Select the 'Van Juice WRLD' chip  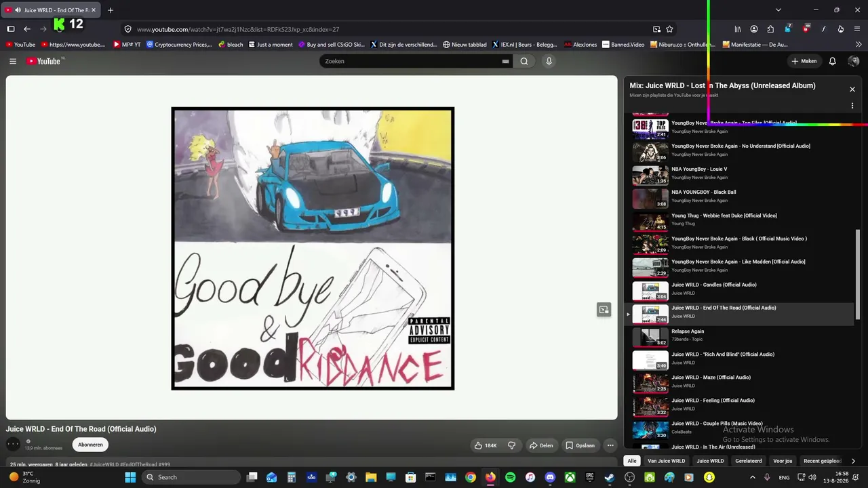pos(667,461)
